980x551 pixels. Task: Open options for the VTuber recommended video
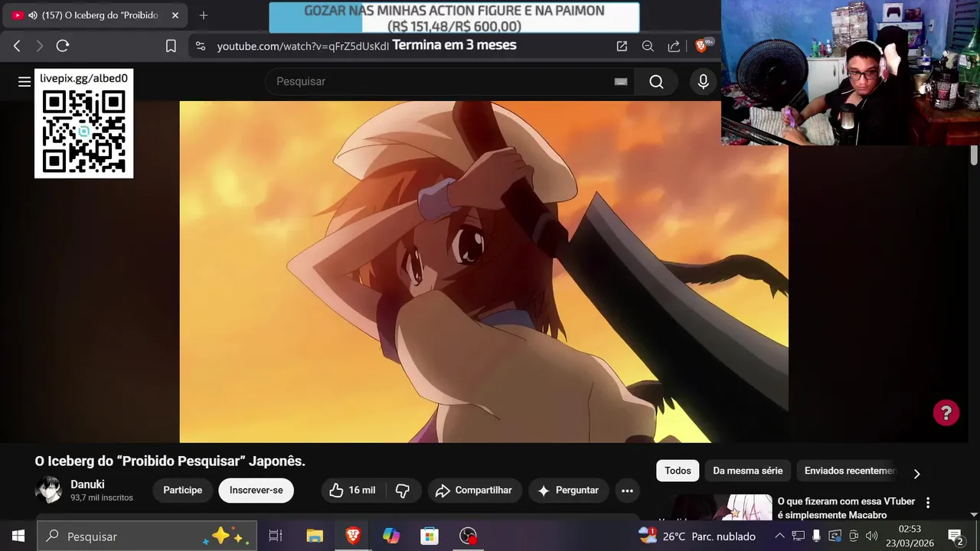click(x=928, y=503)
